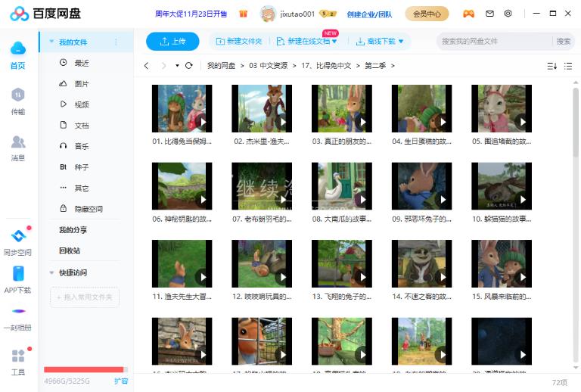Expand breadcrumb arrow after 第二季
This screenshot has width=581, height=392.
[393, 66]
